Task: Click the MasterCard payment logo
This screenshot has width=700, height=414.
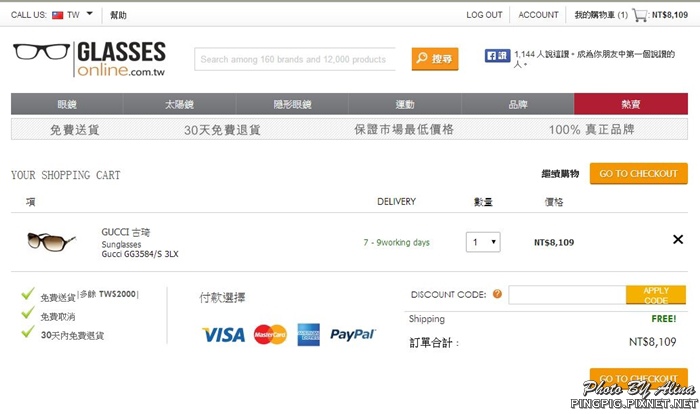Action: pos(270,335)
